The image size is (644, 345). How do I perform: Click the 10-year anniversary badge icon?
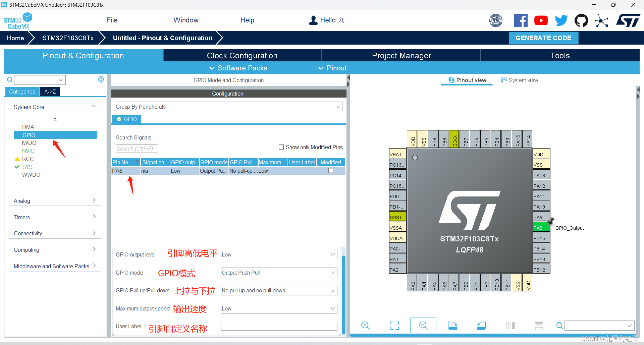coord(496,20)
